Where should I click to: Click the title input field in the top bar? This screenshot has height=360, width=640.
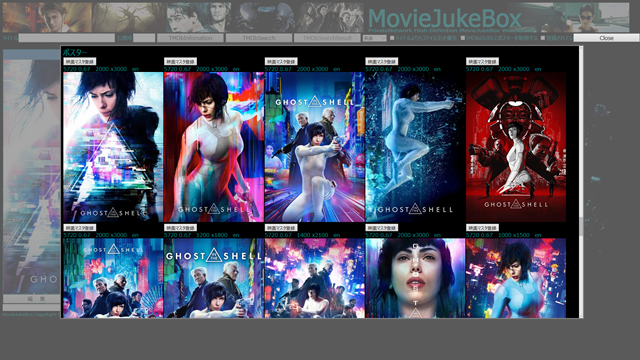67,38
